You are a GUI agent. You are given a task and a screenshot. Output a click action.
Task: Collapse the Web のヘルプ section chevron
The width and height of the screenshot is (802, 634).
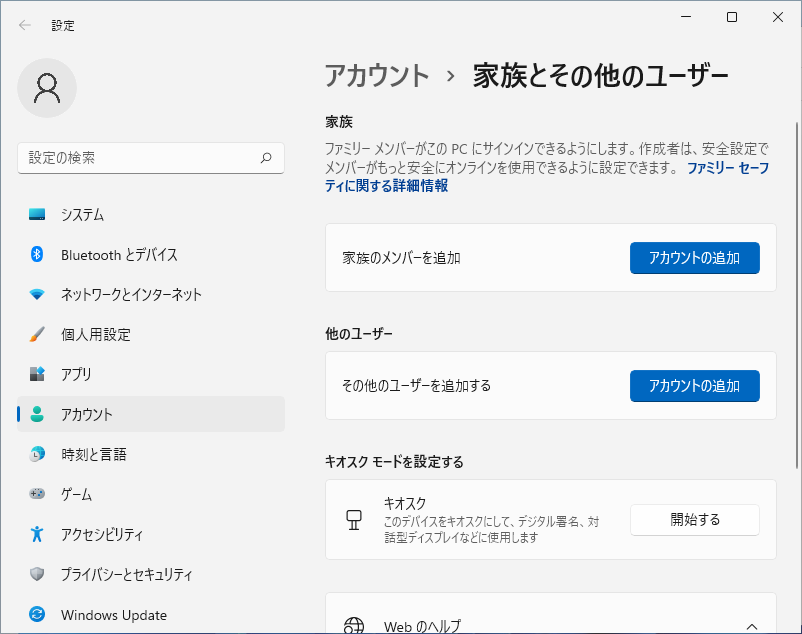[x=752, y=626]
